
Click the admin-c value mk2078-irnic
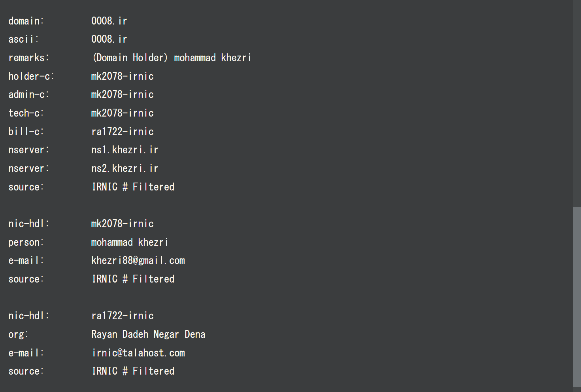tap(123, 94)
